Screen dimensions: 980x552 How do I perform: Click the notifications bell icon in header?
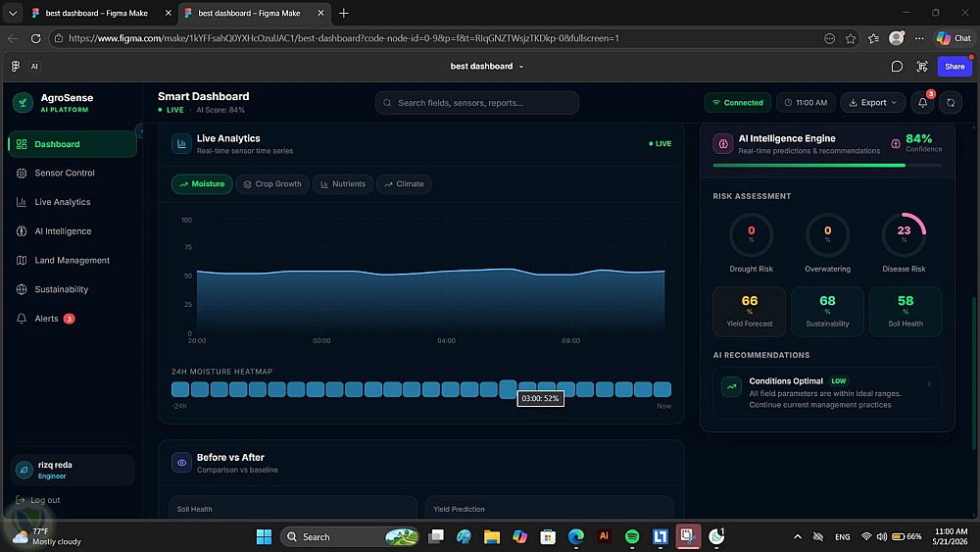pos(922,103)
